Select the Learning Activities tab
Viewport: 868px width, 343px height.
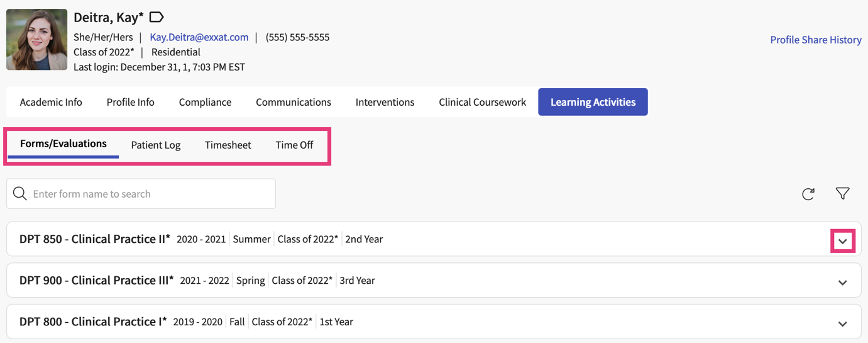(593, 102)
